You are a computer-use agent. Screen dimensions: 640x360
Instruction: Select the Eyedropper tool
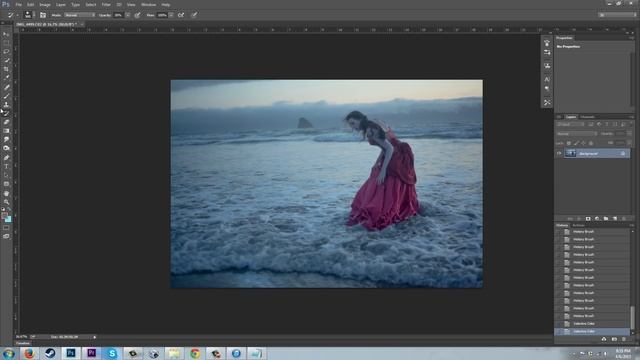click(6, 78)
